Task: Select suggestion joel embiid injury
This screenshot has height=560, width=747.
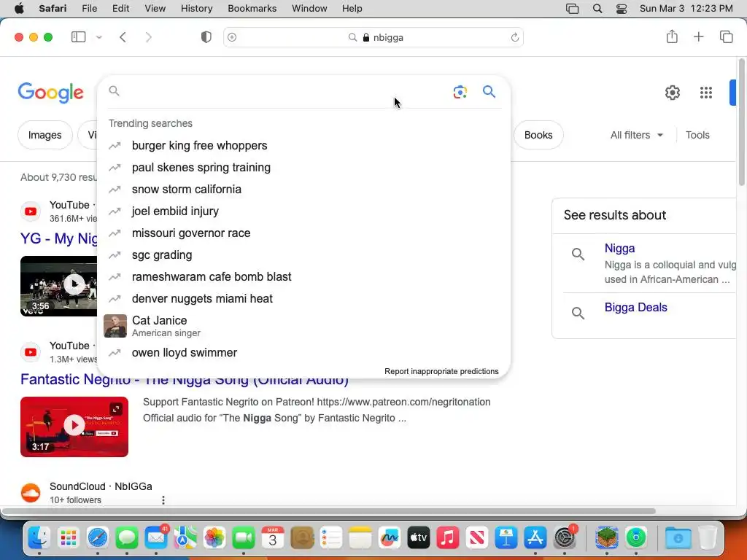Action: (x=303, y=211)
